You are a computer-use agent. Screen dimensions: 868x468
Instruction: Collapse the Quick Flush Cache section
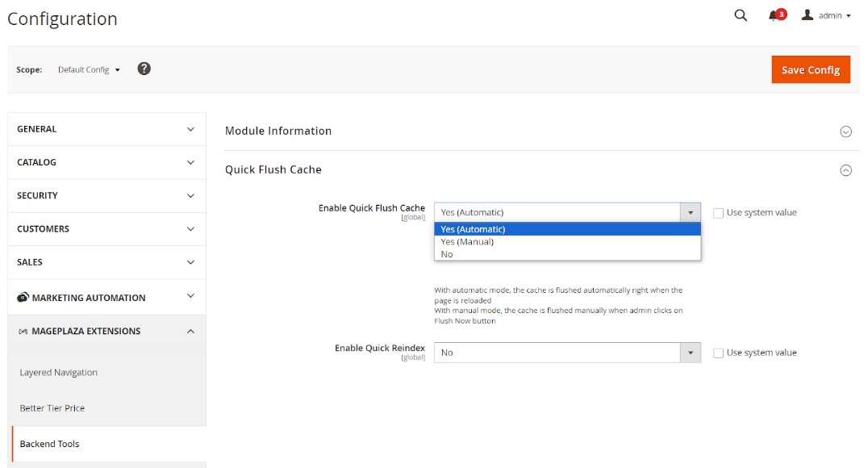pyautogui.click(x=845, y=170)
